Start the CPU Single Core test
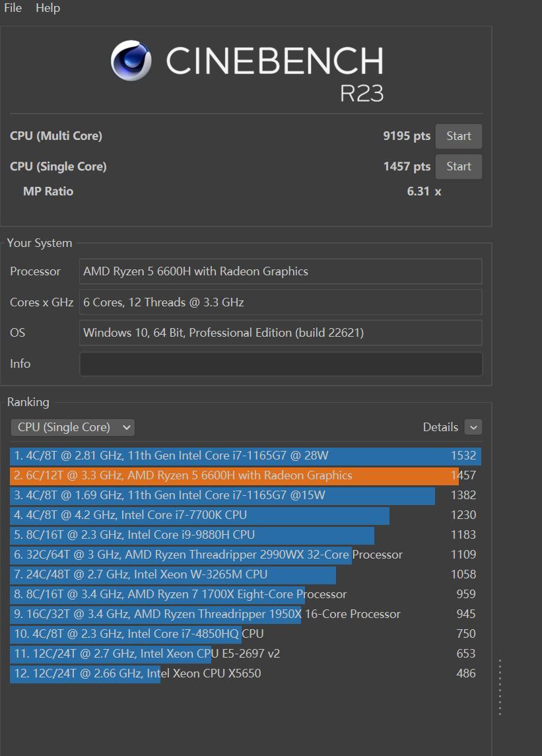The height and width of the screenshot is (756, 542). pos(458,166)
